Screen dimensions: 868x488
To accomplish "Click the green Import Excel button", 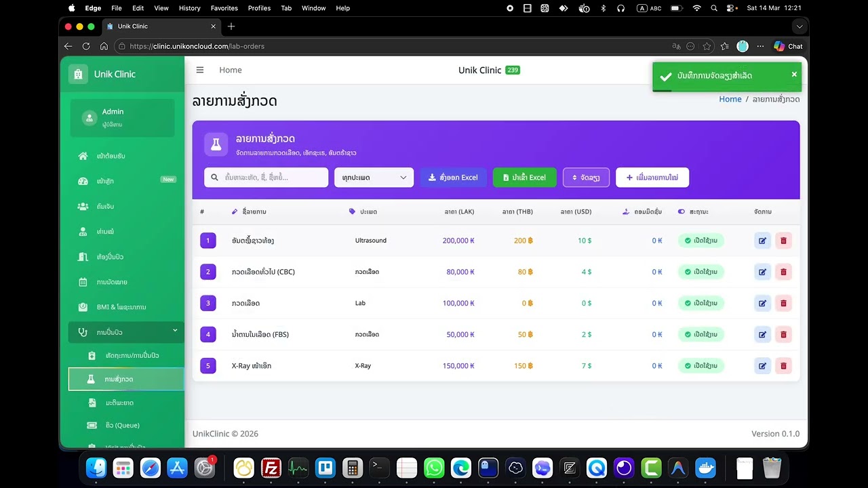I will [524, 178].
